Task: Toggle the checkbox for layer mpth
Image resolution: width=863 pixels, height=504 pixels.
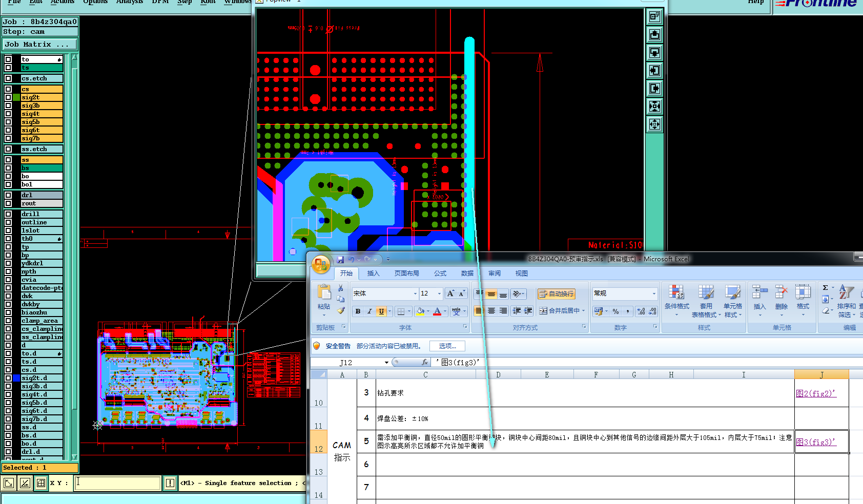Action: 8,271
